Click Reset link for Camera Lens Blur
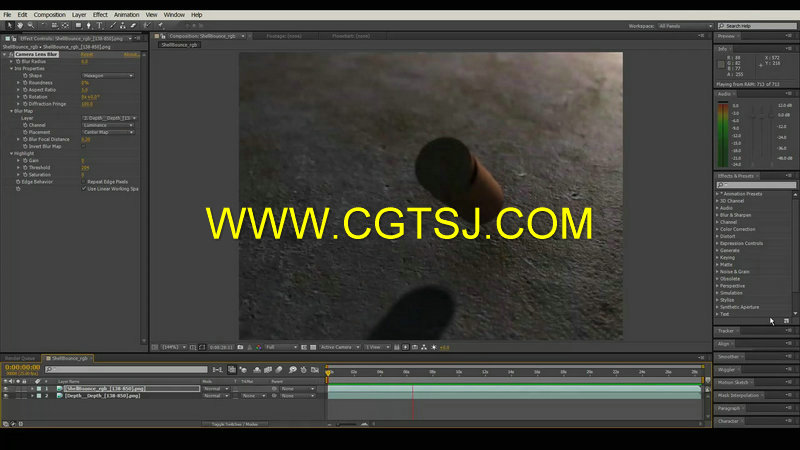Viewport: 800px width, 450px height. pyautogui.click(x=87, y=55)
